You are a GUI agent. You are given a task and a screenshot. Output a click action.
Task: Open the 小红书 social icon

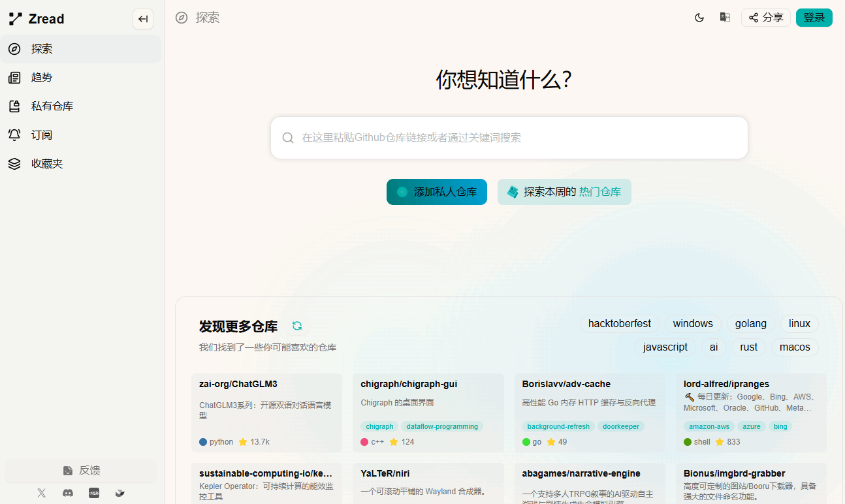coord(94,493)
